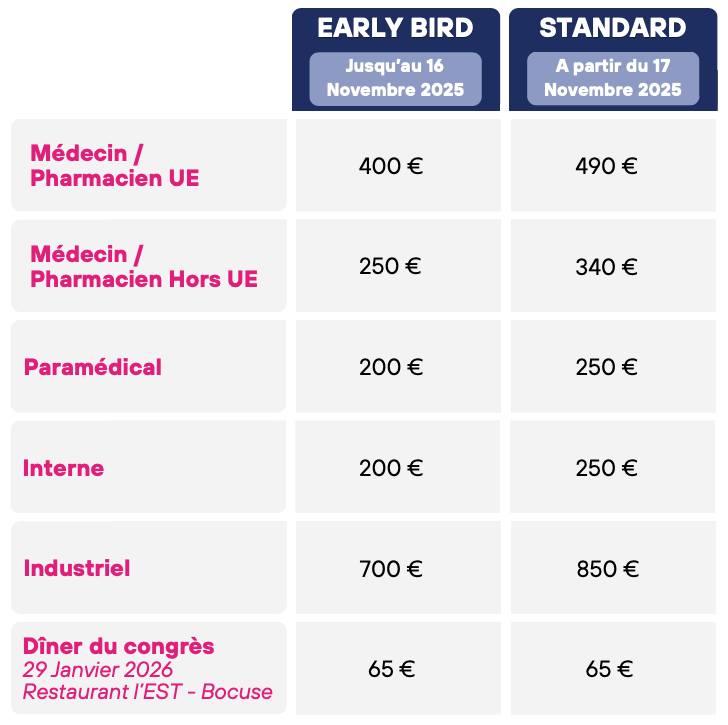Screen dimensions: 728x725
Task: Select the Industriel 700 € Early Bird price
Action: [391, 569]
